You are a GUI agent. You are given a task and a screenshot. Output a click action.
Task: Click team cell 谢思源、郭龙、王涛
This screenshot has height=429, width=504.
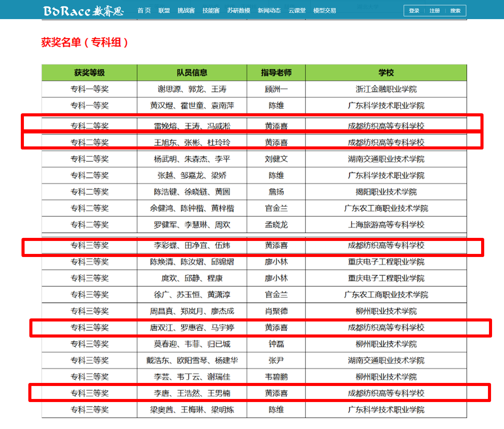192,89
